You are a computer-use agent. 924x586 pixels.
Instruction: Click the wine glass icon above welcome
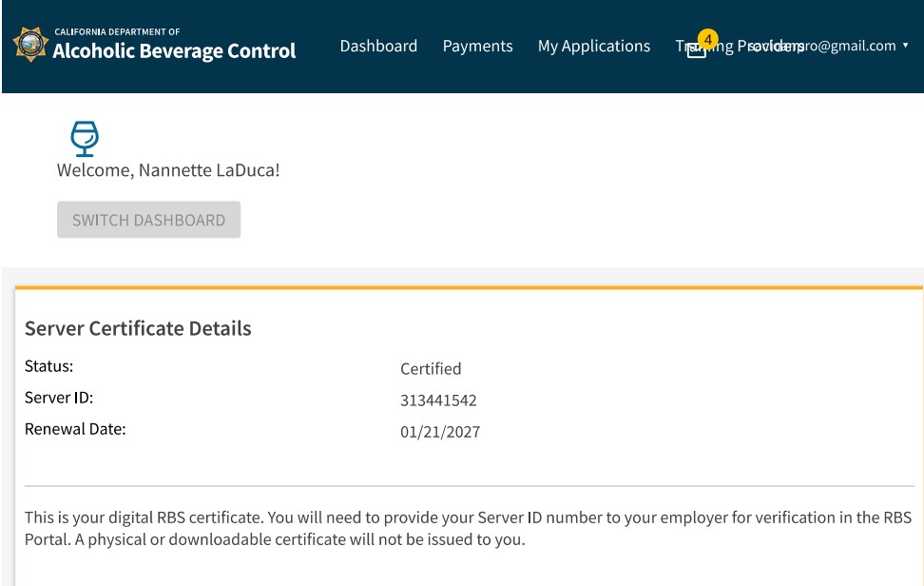tap(85, 139)
